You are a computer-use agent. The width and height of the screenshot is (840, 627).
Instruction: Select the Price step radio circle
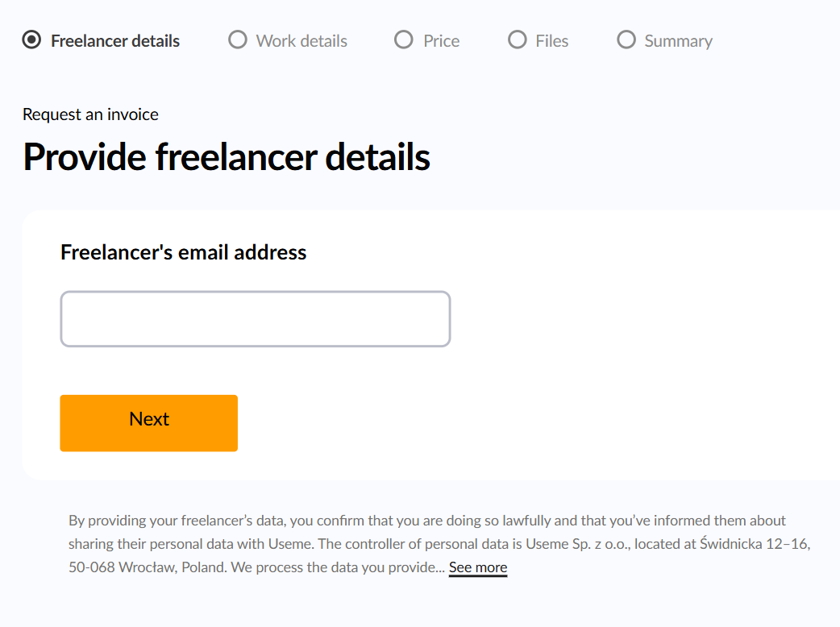[x=403, y=39]
